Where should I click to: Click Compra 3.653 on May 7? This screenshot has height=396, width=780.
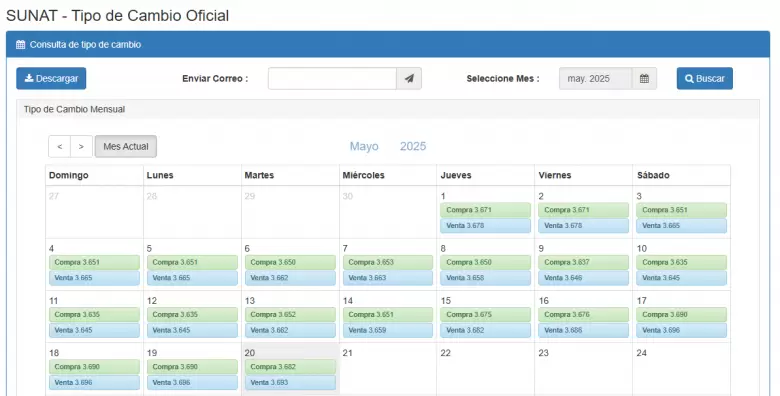(388, 262)
